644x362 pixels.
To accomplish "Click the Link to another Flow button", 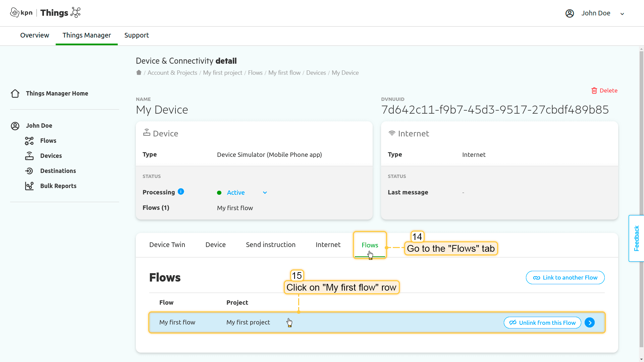I will [565, 278].
